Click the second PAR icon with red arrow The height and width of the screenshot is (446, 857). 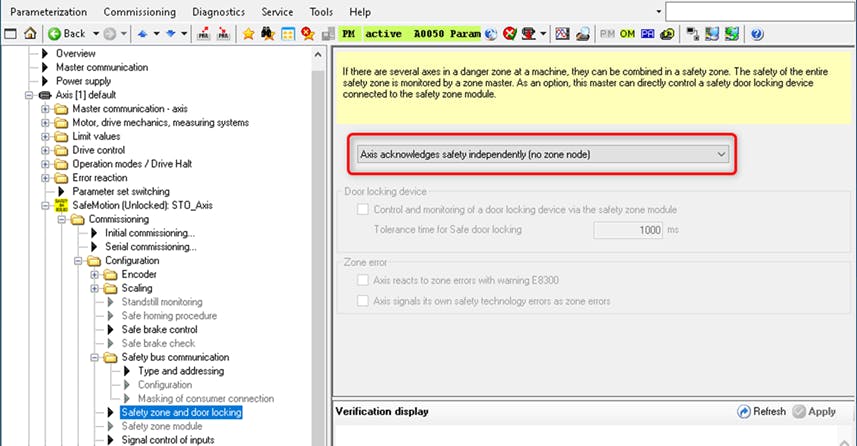tap(223, 34)
